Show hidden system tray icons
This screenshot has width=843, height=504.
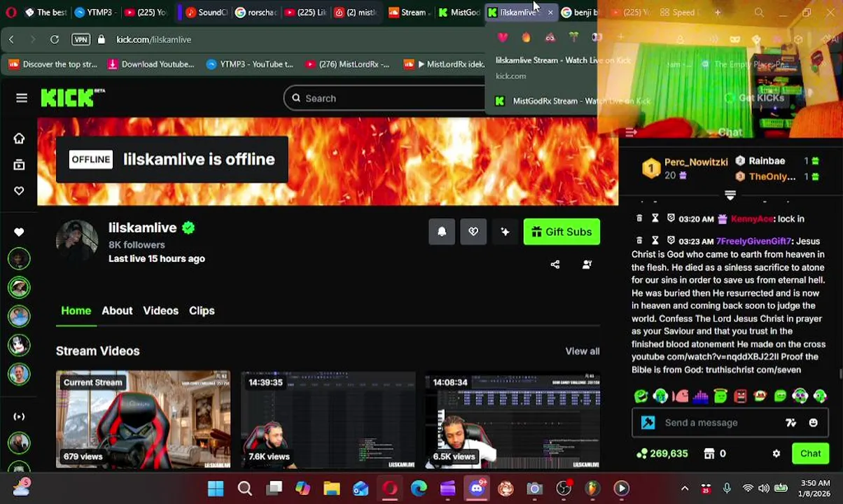pyautogui.click(x=685, y=489)
